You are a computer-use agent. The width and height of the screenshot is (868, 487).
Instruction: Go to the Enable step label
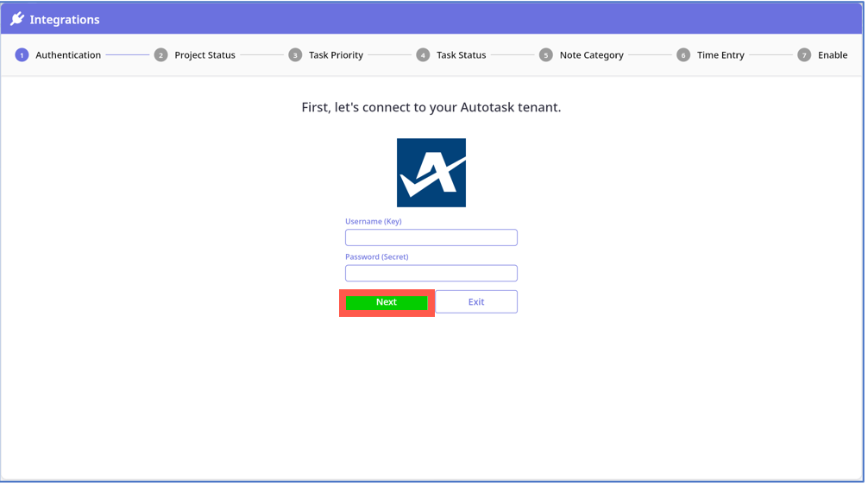click(833, 55)
